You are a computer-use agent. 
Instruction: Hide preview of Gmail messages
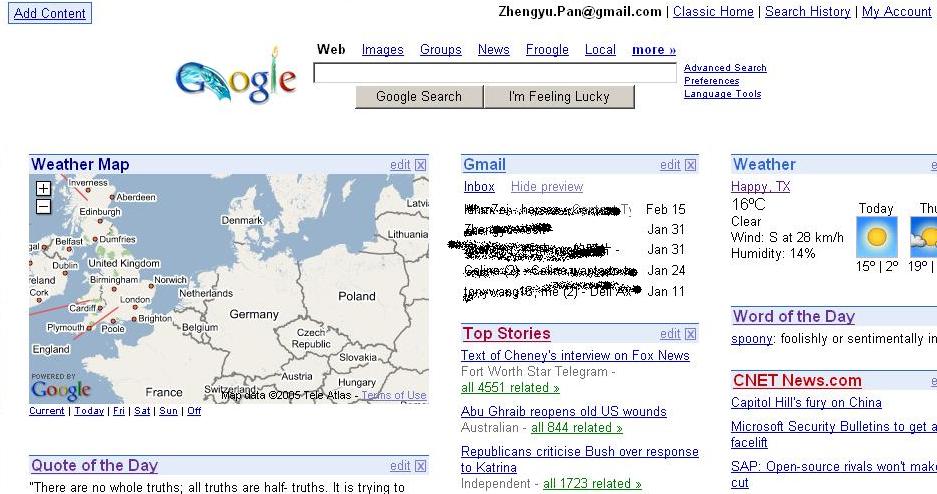point(547,187)
